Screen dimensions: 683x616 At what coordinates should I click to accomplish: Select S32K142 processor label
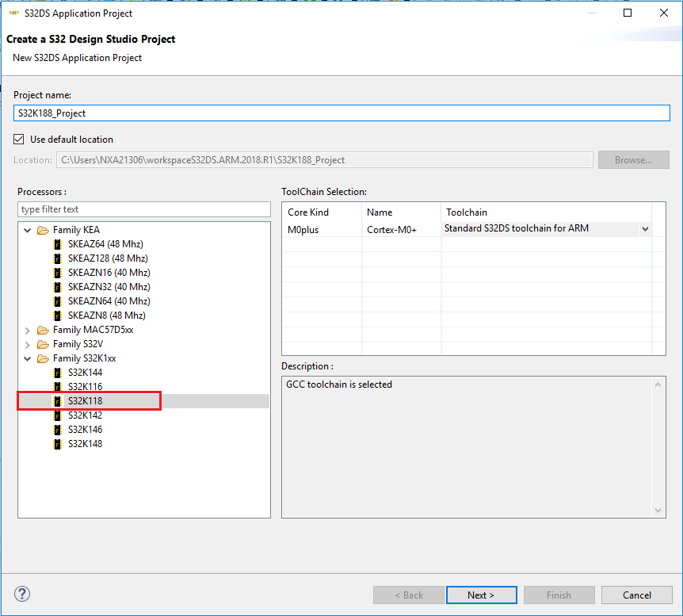click(x=85, y=415)
